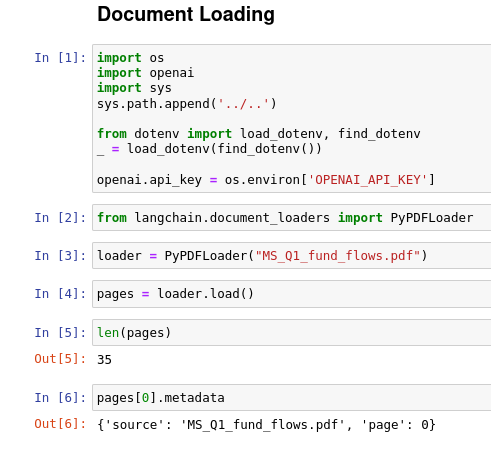
Task: Select the In [2] prompt label
Action: pos(60,218)
